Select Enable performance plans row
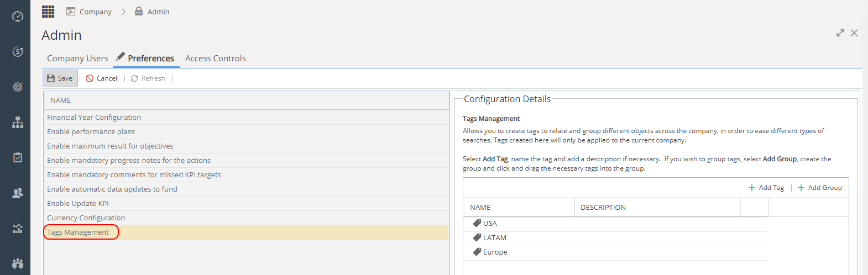The image size is (868, 275). (246, 132)
